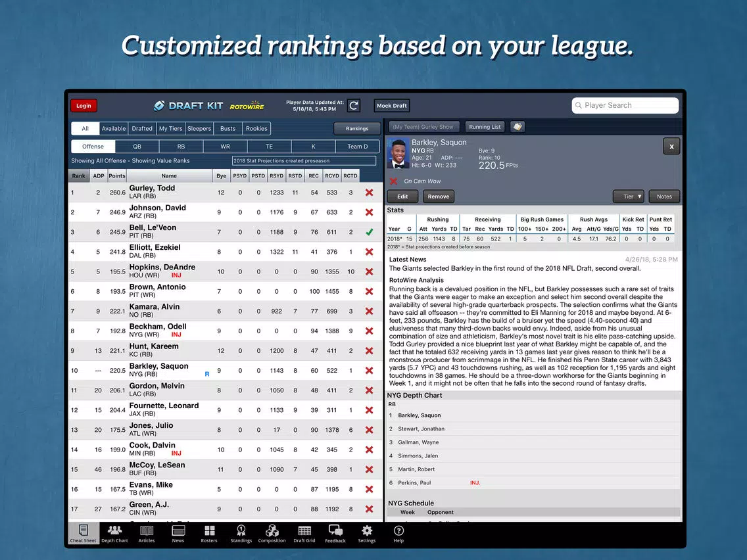The height and width of the screenshot is (560, 747).
Task: Click Saquon Barkley's headshot photo
Action: (x=398, y=154)
